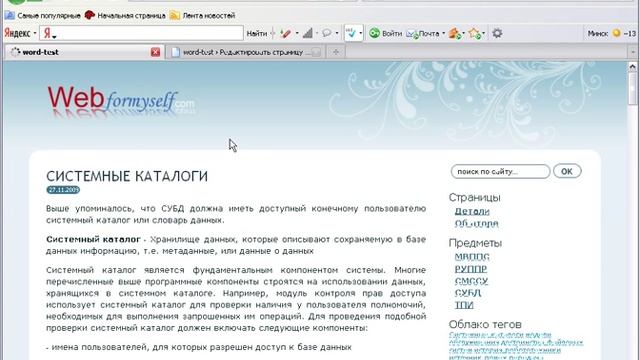
Task: Close the word-test tab
Action: tap(156, 52)
